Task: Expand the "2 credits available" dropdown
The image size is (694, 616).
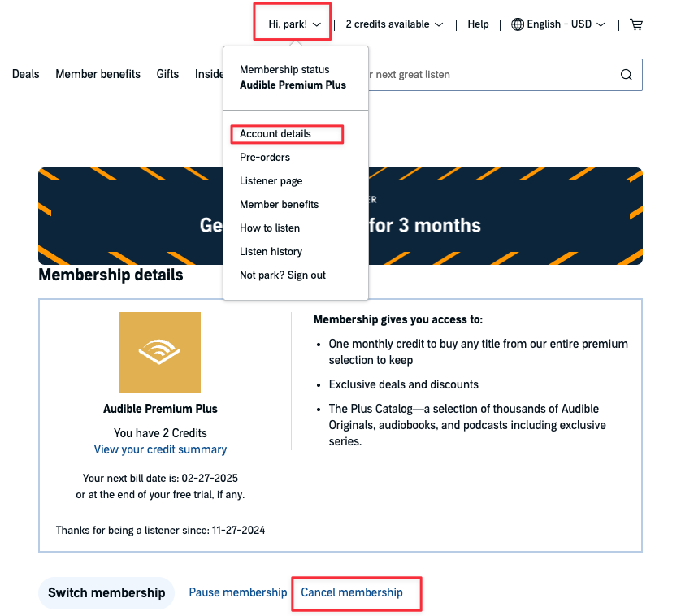Action: point(394,24)
